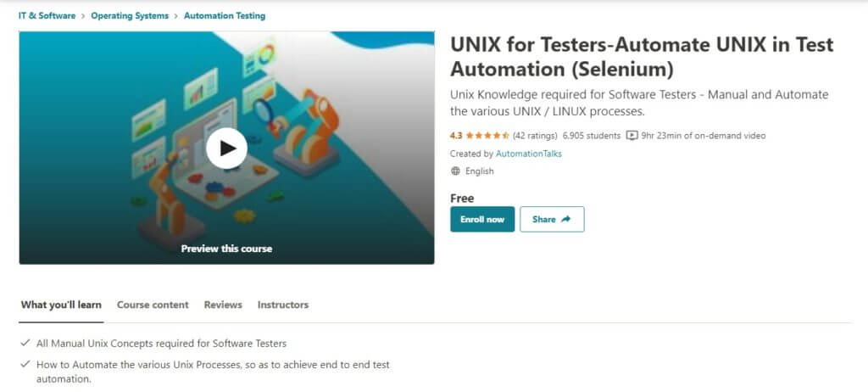Screen dimensions: 868x392
Task: Enroll now in the free course
Action: tap(482, 219)
